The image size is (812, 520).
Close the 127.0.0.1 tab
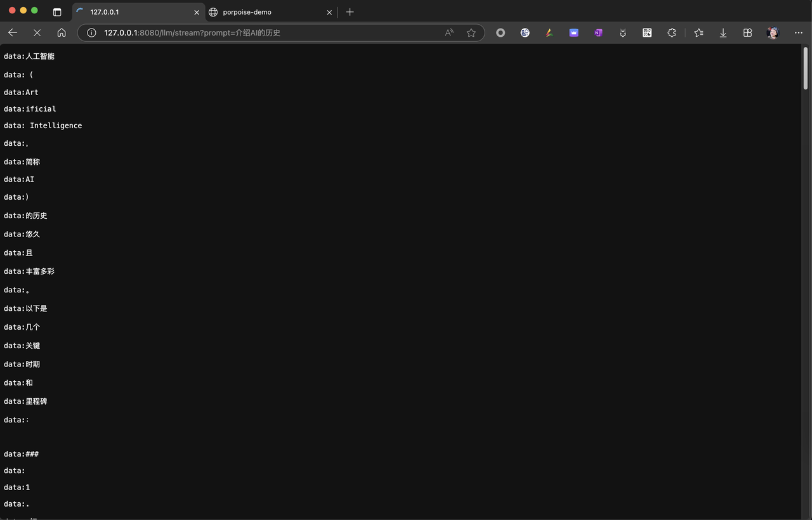pyautogui.click(x=197, y=12)
